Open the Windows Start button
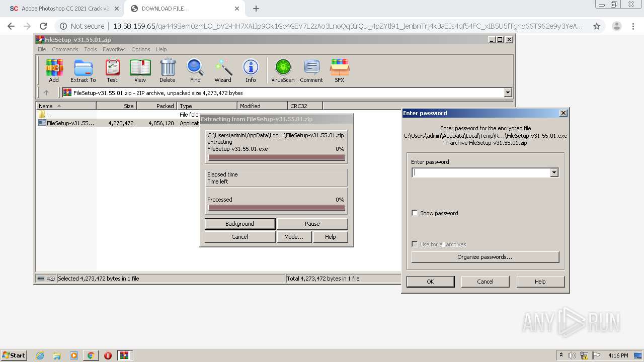 [14, 355]
